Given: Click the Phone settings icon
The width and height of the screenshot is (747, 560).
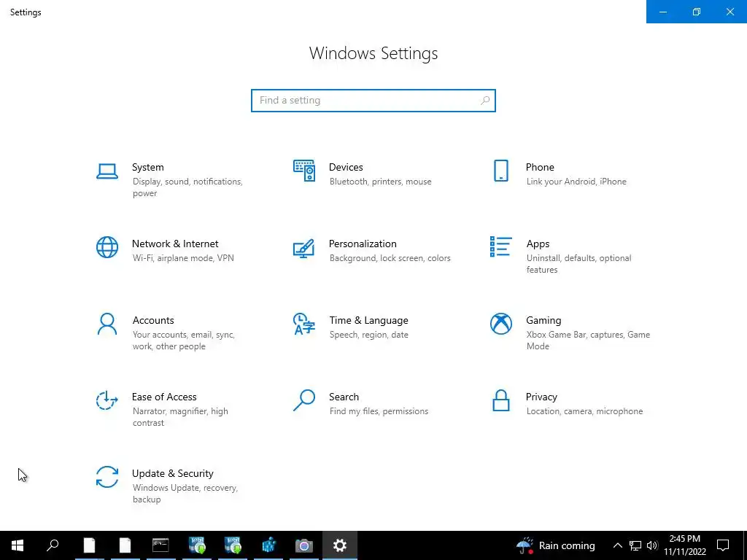Looking at the screenshot, I should coord(500,171).
